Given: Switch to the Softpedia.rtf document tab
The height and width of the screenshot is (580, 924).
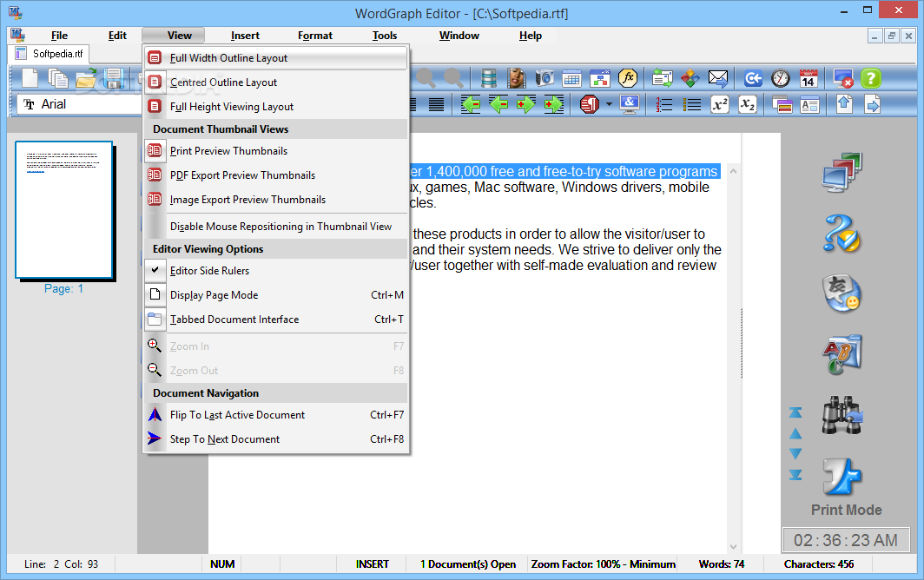Looking at the screenshot, I should coord(49,54).
